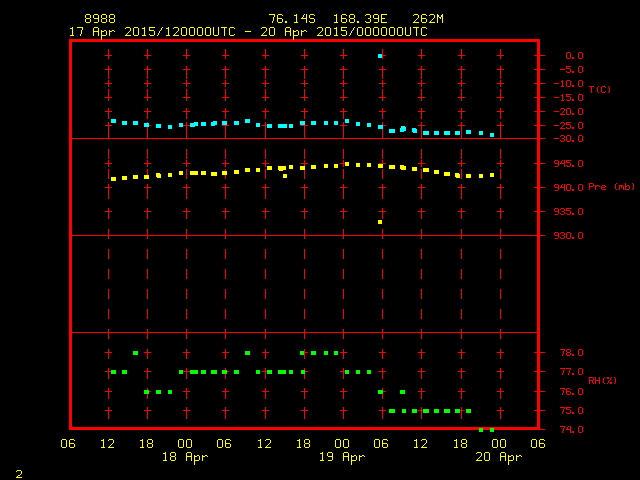The image size is (640, 480).
Task: Click the T(C) temperature axis label
Action: (x=599, y=90)
